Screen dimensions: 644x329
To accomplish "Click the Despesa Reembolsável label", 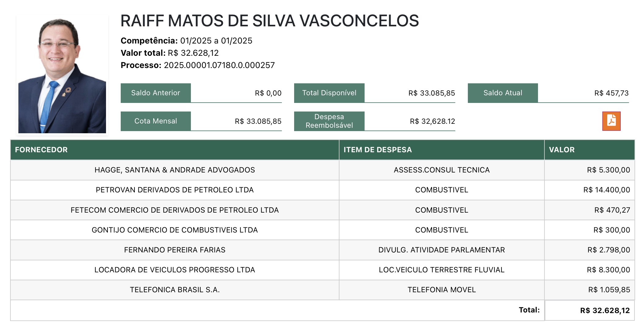I will (329, 121).
